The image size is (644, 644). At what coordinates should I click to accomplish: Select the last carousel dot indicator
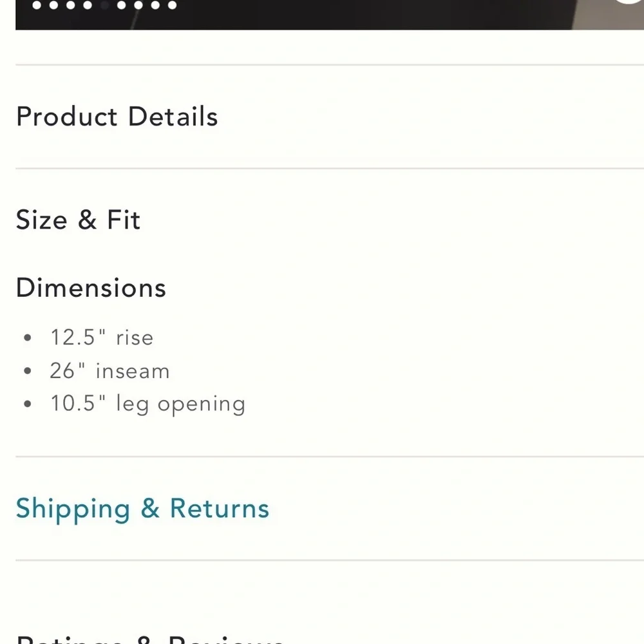click(x=172, y=5)
